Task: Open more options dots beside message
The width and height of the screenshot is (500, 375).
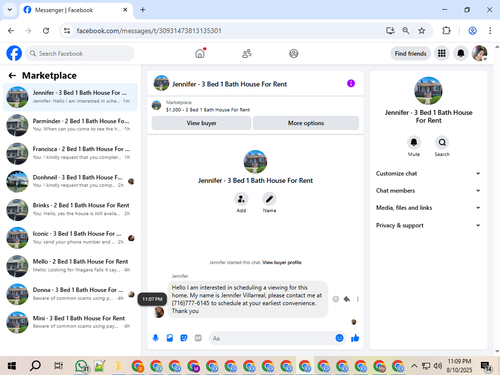Action: (358, 299)
